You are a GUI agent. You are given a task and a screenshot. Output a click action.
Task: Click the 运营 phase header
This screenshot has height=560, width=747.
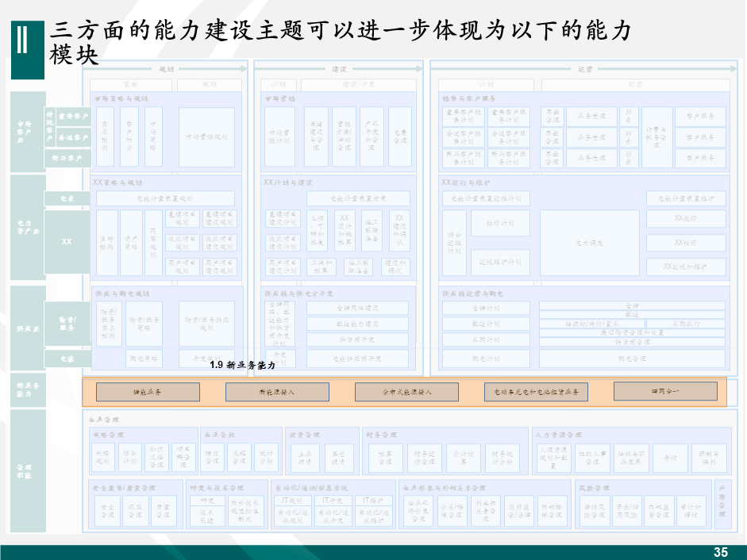pos(585,69)
